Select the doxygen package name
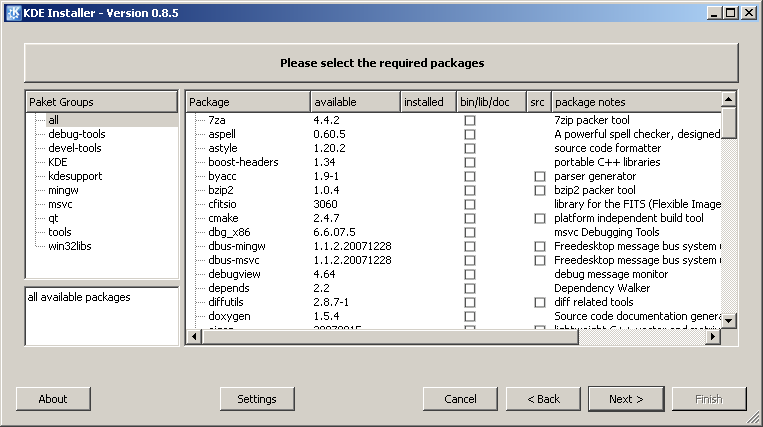The height and width of the screenshot is (427, 763). click(x=229, y=317)
